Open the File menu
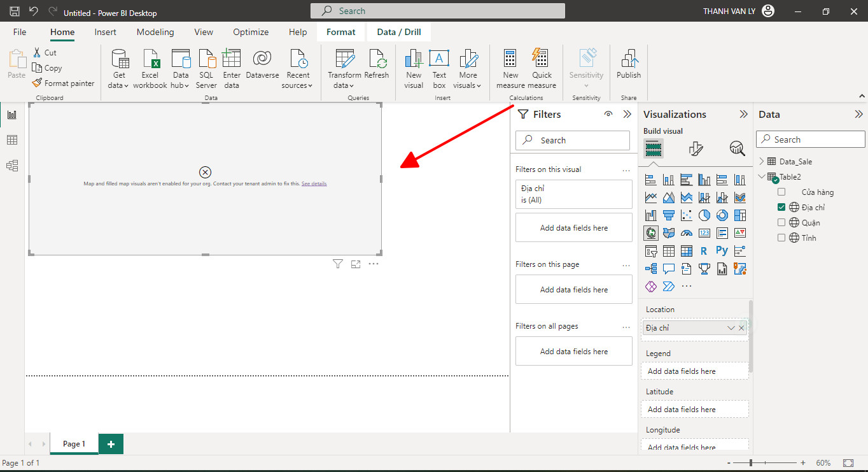Screen dimensions: 868x472 coord(20,32)
